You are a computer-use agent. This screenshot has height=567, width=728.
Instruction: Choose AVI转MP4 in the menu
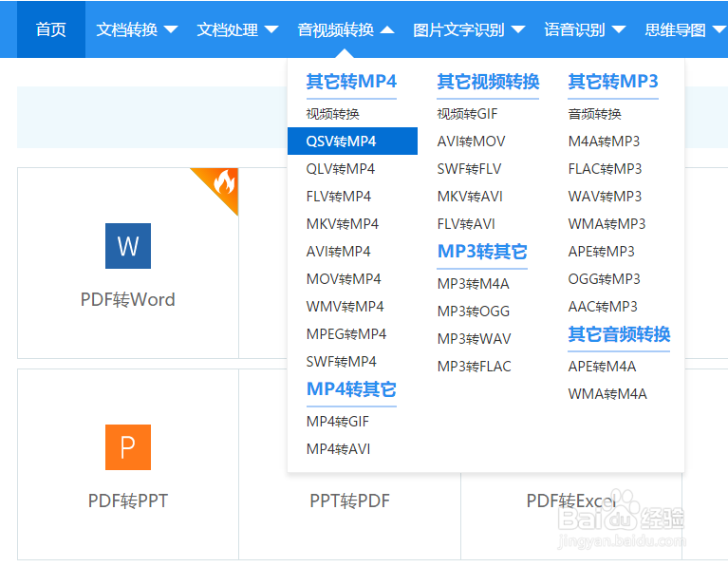pyautogui.click(x=339, y=252)
